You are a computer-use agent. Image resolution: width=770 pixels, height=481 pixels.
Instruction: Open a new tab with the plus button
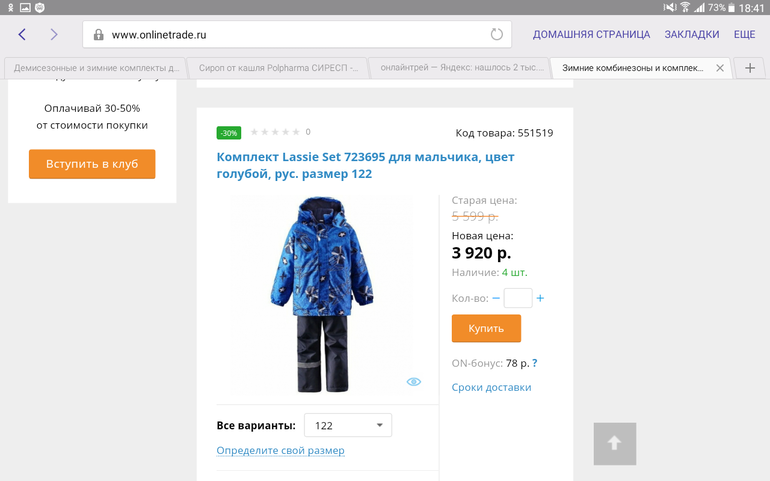749,68
